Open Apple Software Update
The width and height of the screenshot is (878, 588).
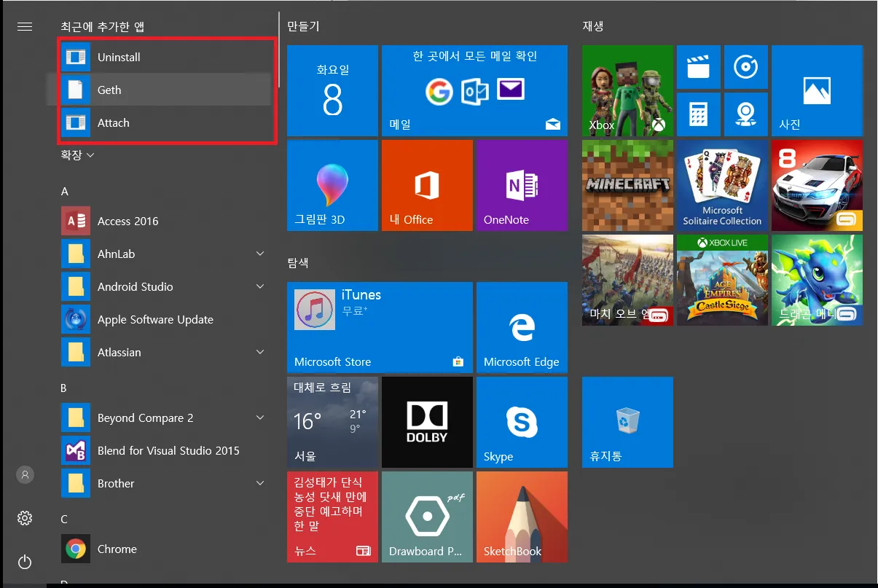click(x=165, y=319)
